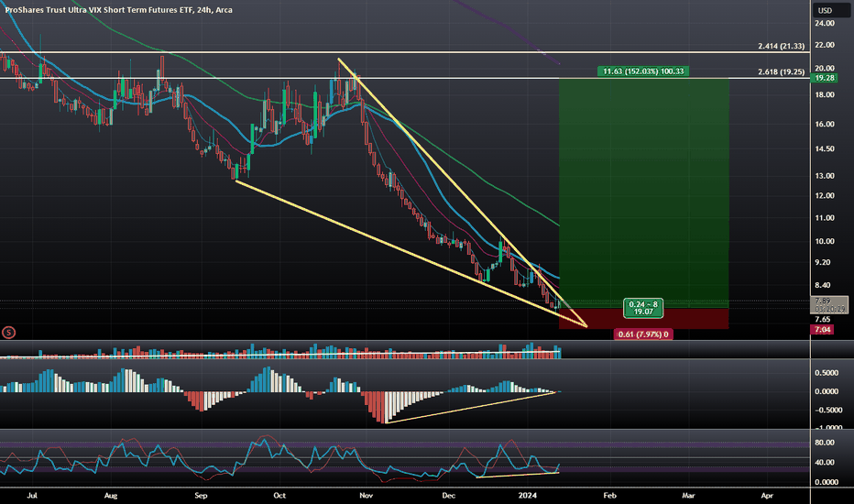Select the red stop zone of long position

click(x=644, y=319)
